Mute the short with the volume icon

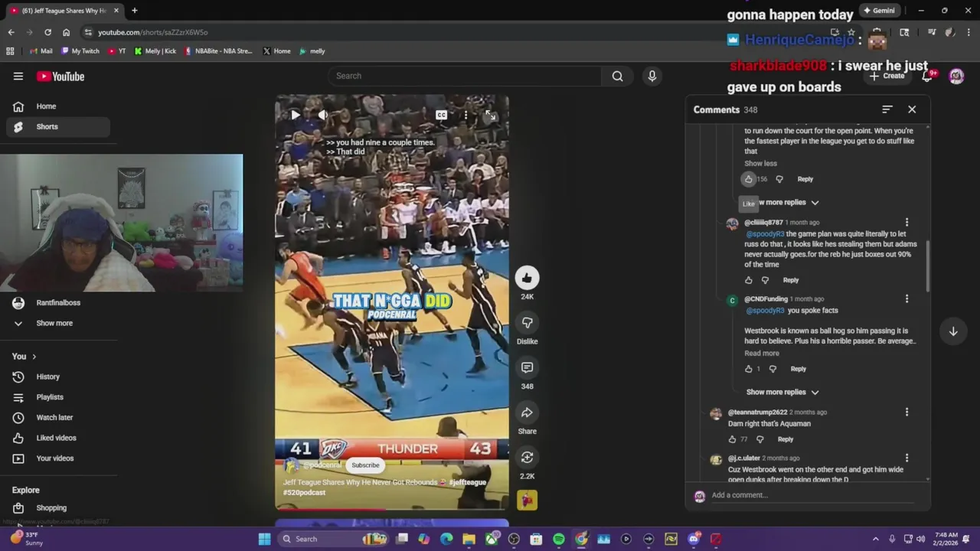click(323, 115)
